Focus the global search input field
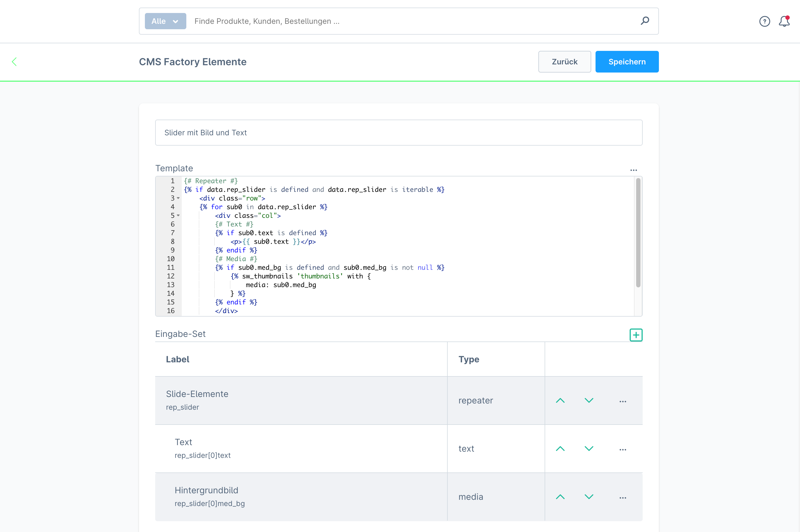Image resolution: width=800 pixels, height=532 pixels. (412, 21)
